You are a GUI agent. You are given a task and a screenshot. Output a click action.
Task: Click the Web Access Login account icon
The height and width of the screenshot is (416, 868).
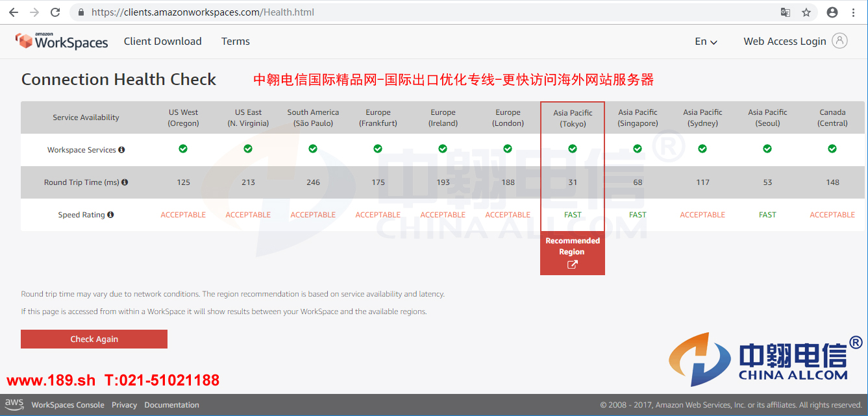click(x=841, y=40)
